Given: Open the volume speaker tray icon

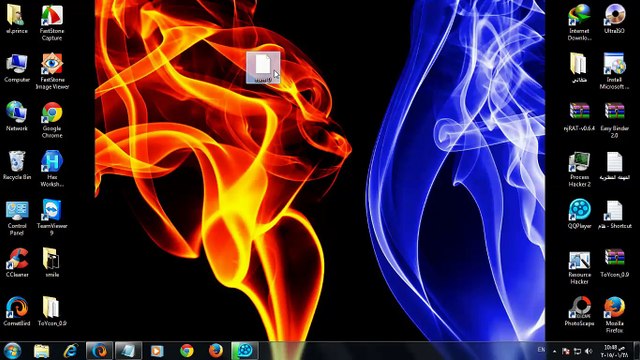Looking at the screenshot, I should click(589, 351).
